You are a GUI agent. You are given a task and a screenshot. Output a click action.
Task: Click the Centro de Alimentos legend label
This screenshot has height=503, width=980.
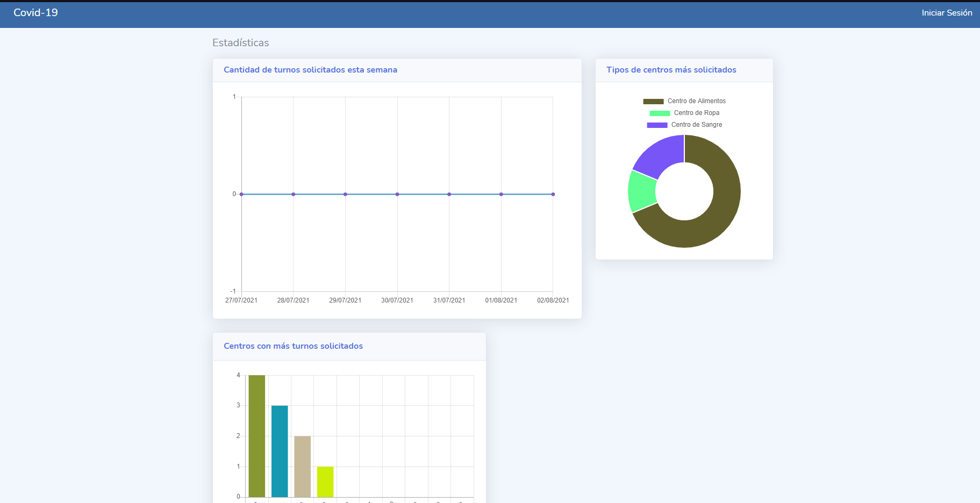click(696, 101)
